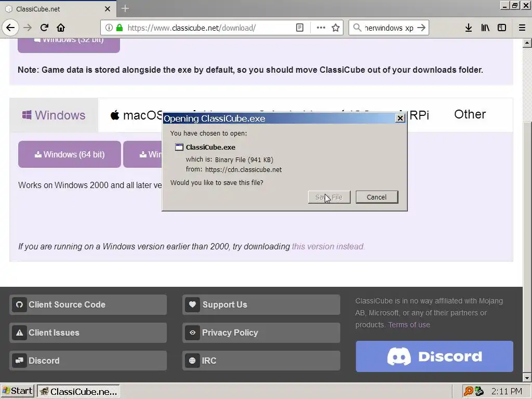Toggle reader view icon in address bar
532x399 pixels.
click(x=300, y=28)
